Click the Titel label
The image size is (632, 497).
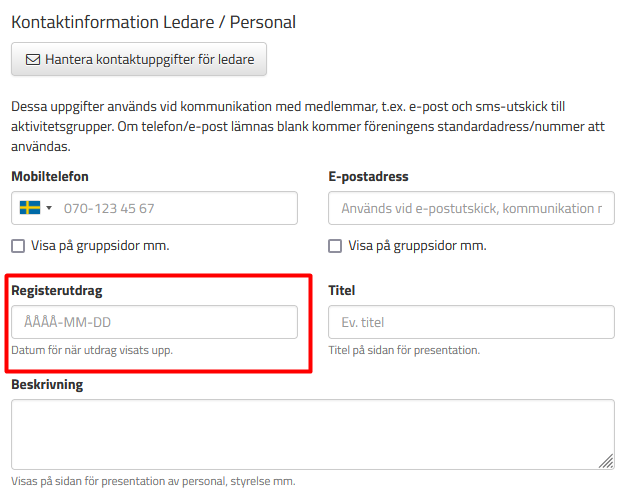point(342,291)
